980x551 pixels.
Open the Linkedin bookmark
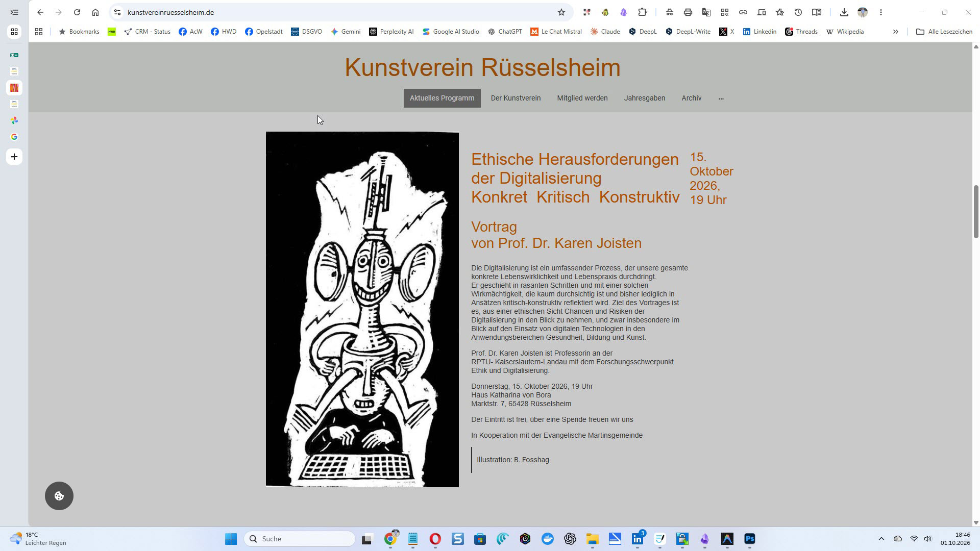[x=759, y=32]
